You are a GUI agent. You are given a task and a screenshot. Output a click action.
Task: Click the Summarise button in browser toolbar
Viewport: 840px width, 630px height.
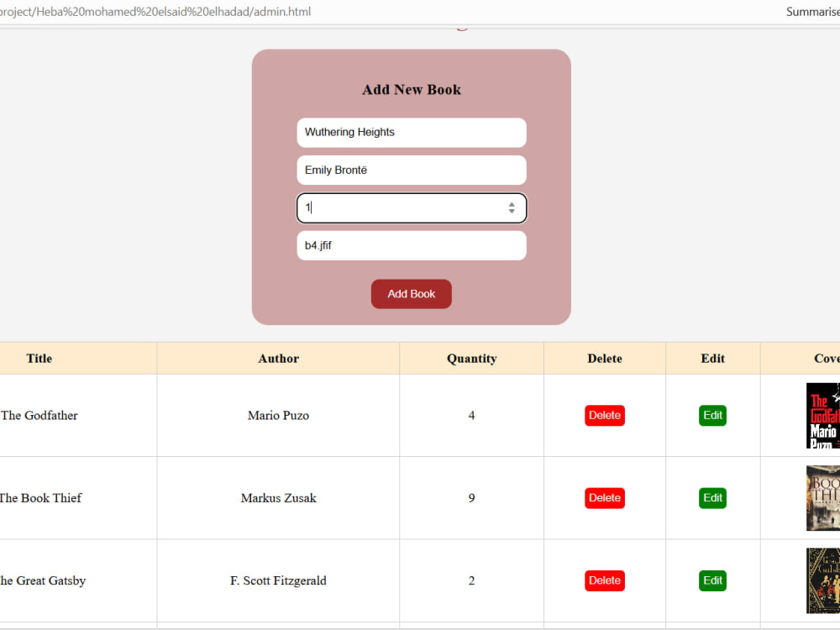click(812, 12)
